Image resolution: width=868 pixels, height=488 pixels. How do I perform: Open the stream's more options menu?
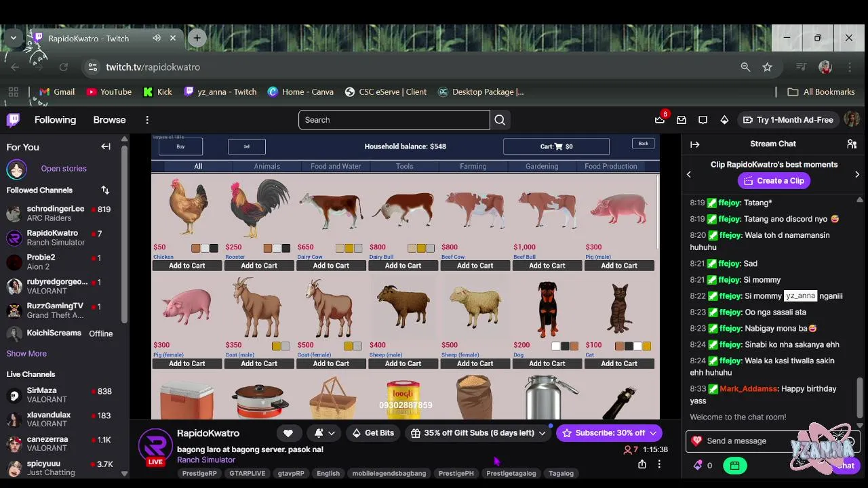(x=659, y=465)
